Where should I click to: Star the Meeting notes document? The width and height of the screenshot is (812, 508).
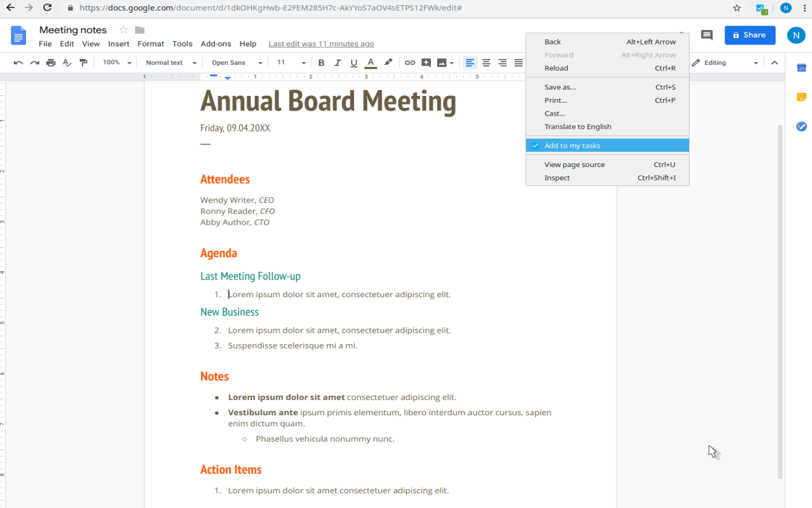pos(123,29)
